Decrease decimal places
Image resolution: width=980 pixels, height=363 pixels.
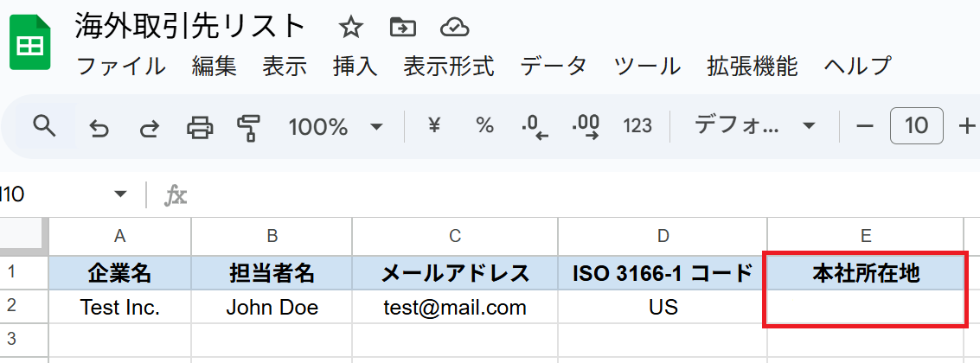tap(535, 127)
